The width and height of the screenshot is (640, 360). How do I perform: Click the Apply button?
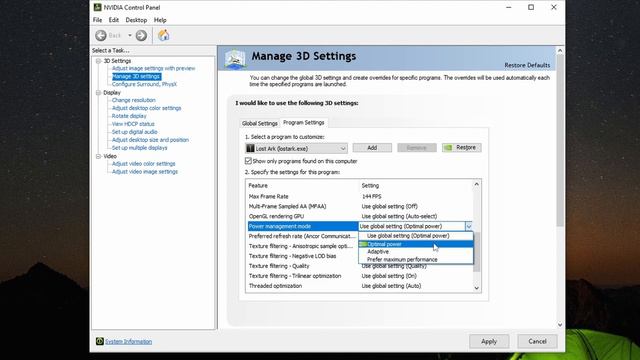(x=489, y=341)
